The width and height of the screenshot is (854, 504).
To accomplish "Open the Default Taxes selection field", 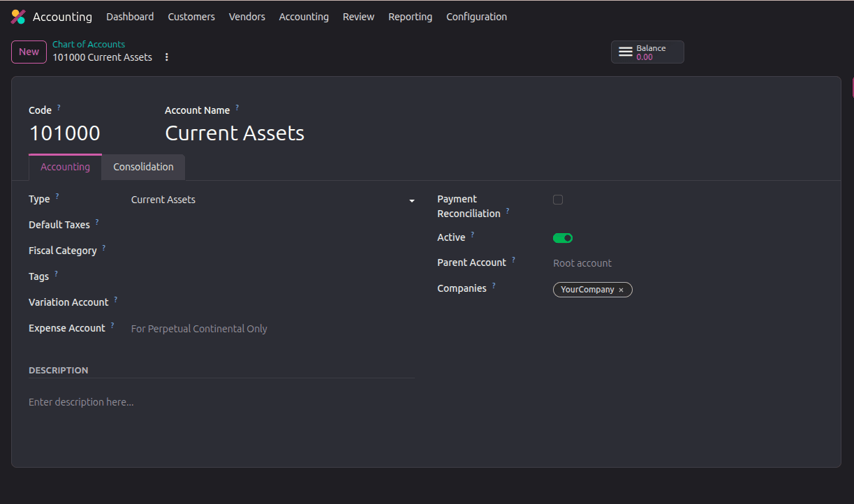I will pyautogui.click(x=273, y=225).
